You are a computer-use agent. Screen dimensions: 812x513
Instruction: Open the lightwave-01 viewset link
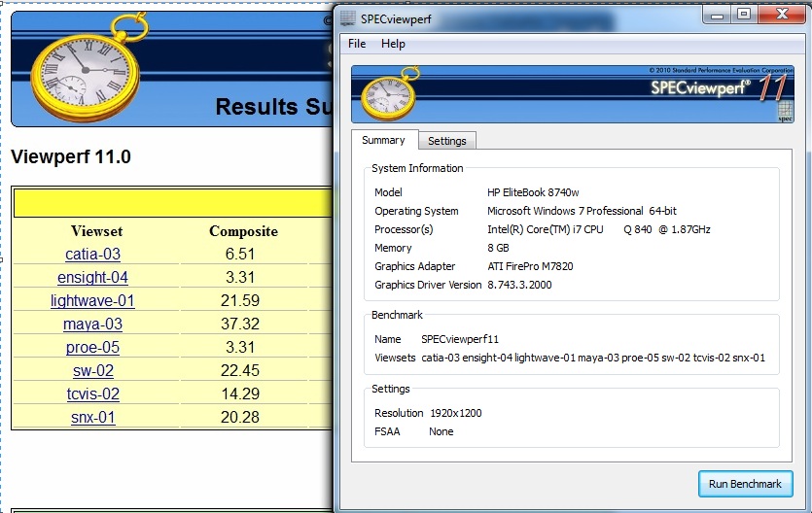point(92,300)
